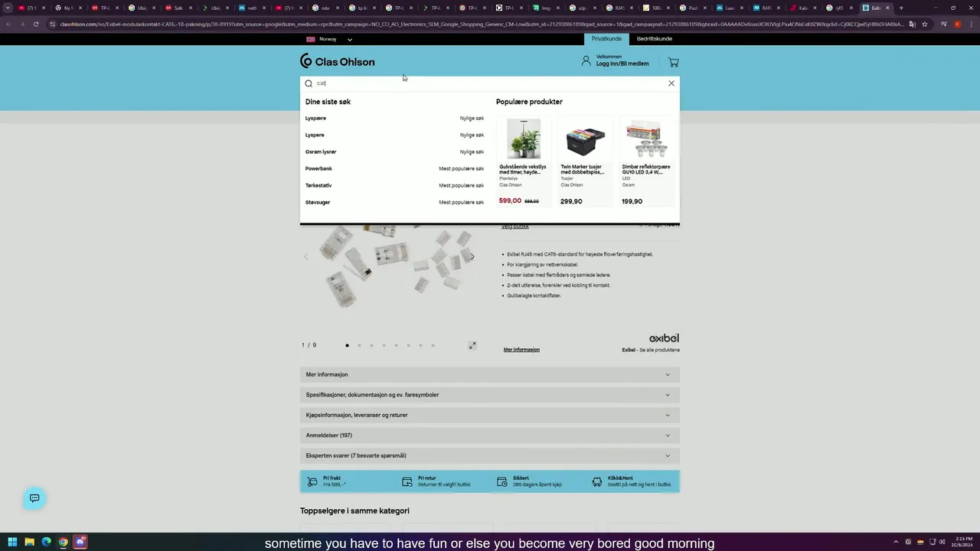Expand Spesifikasjoner, dokumentasjon og ev. faresymboler

tap(490, 395)
